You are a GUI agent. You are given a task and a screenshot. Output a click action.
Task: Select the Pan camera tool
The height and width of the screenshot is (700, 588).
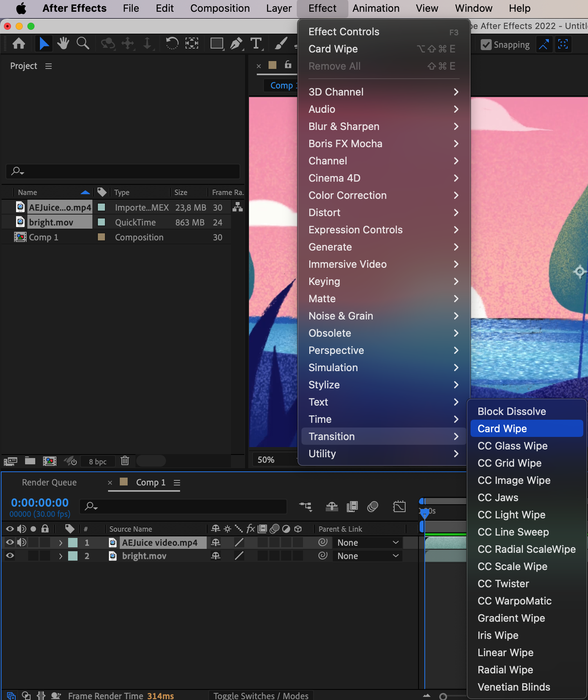(128, 43)
